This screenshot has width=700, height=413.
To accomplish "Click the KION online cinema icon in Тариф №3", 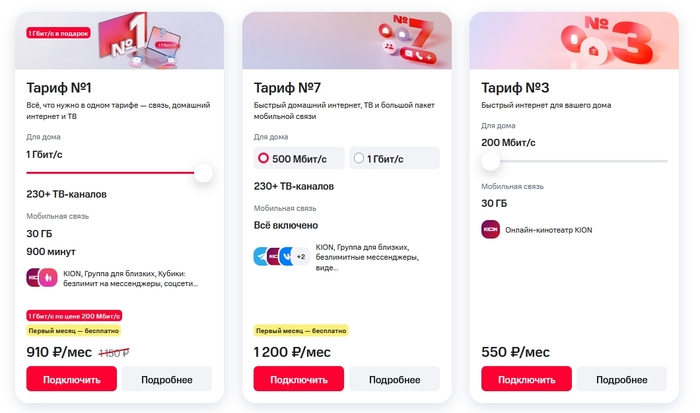I will [490, 229].
